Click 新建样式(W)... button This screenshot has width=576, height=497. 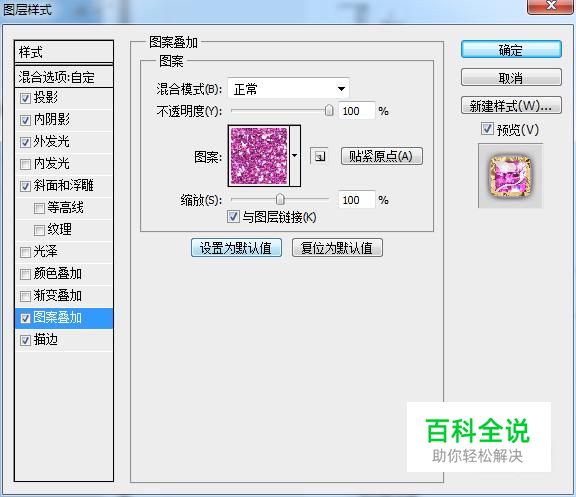[511, 106]
